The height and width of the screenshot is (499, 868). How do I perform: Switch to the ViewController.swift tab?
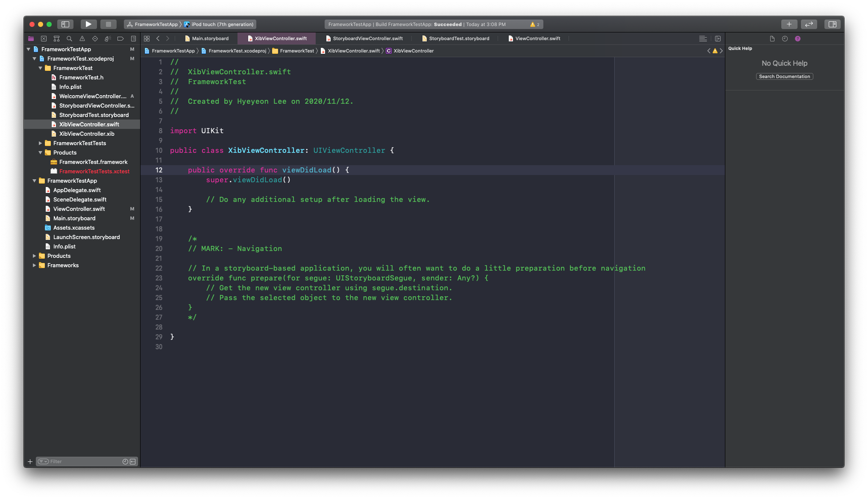click(x=537, y=38)
